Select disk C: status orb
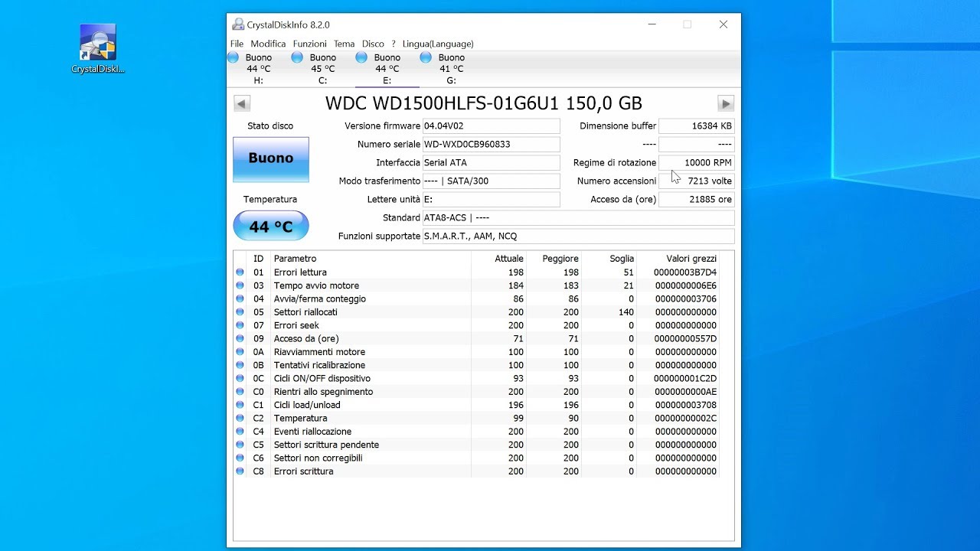The height and width of the screenshot is (551, 980). [298, 57]
